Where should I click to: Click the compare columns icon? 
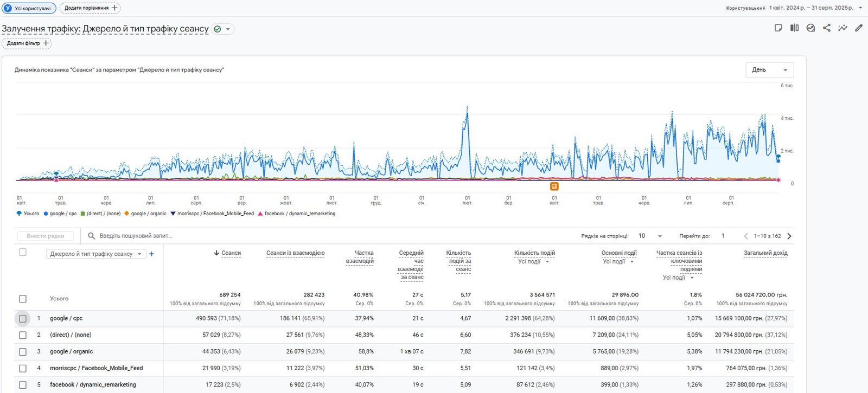pos(794,28)
